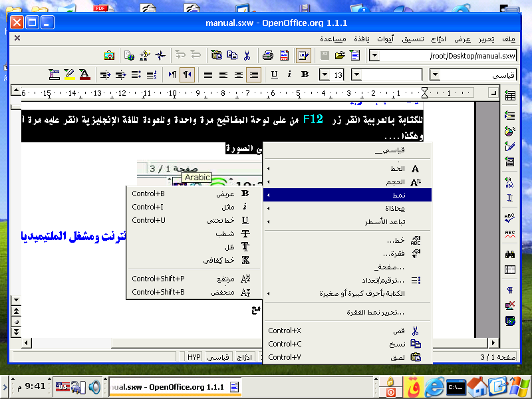
Task: Open the paragraph style قياسي dropdown
Action: tap(435, 74)
